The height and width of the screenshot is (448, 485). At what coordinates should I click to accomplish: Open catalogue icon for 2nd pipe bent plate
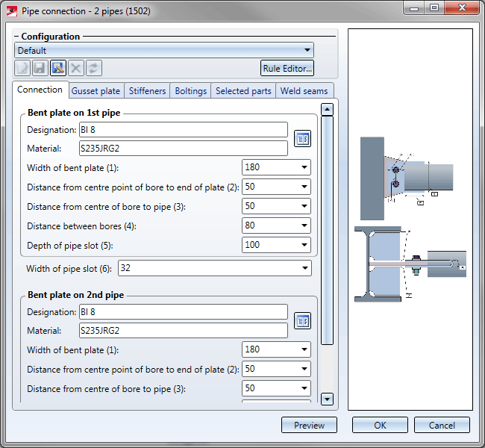pyautogui.click(x=302, y=321)
